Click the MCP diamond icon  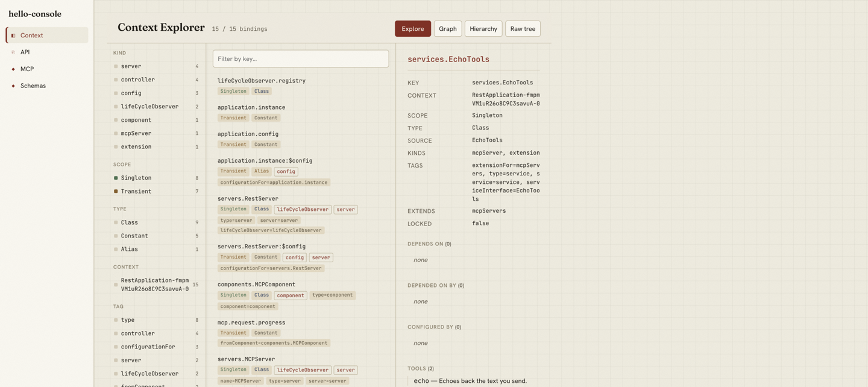(13, 69)
